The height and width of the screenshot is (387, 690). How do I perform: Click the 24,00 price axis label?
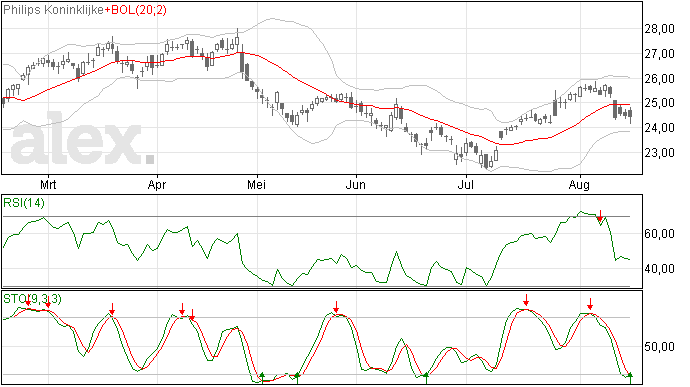(660, 128)
